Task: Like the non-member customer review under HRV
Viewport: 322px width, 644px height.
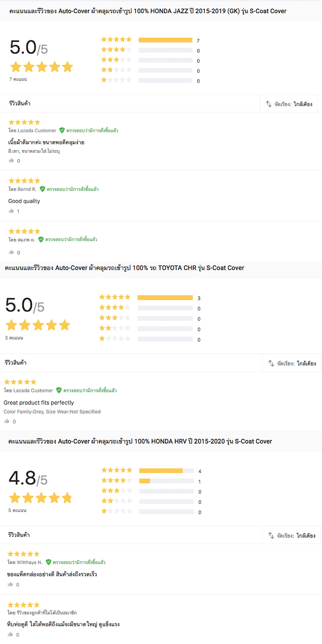Action: click(10, 634)
